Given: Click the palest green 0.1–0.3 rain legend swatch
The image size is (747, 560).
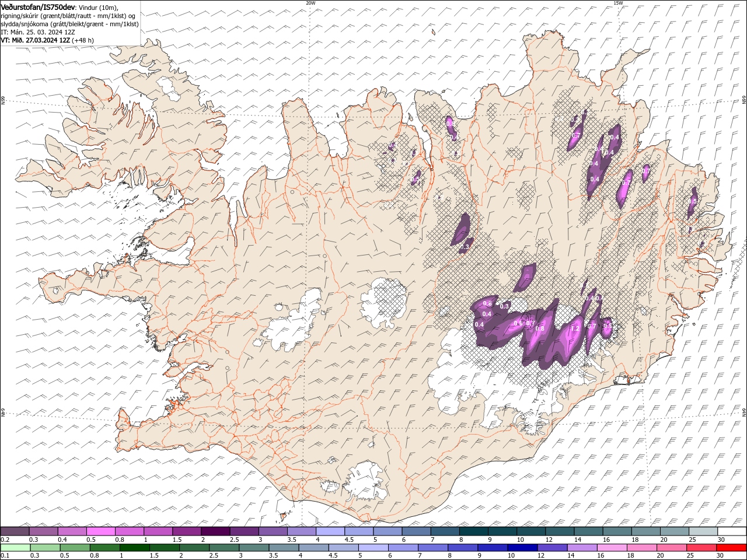Looking at the screenshot, I should tap(15, 548).
